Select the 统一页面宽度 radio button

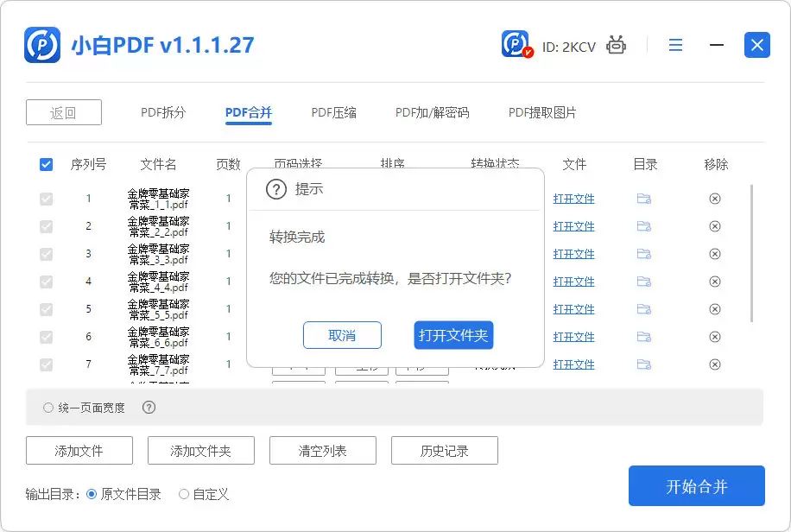coord(47,406)
